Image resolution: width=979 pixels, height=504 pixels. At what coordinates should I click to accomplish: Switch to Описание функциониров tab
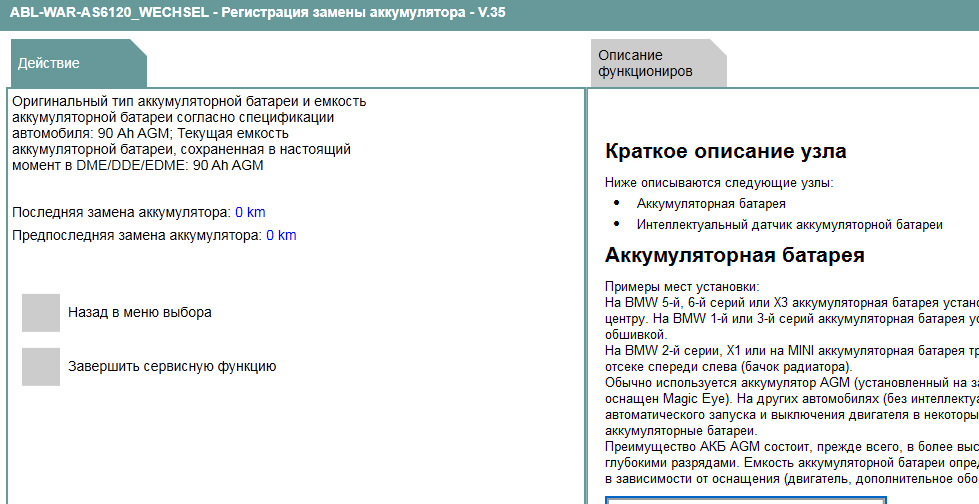click(x=659, y=63)
